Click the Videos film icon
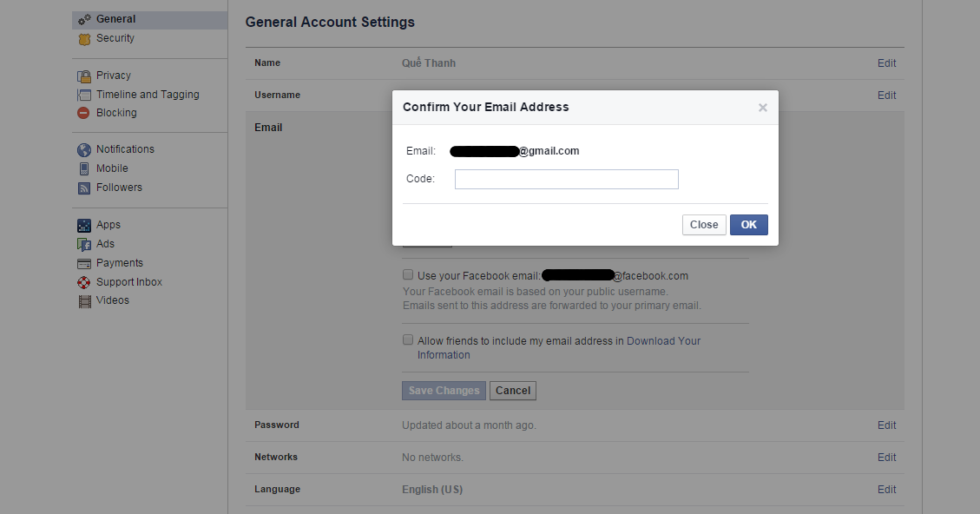Image resolution: width=980 pixels, height=514 pixels. pos(83,301)
